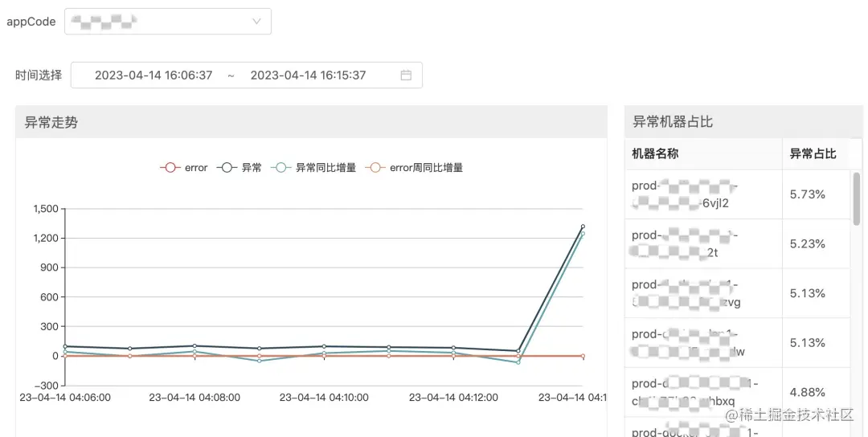Open calendar icon in time range picker
This screenshot has width=868, height=437.
click(406, 76)
